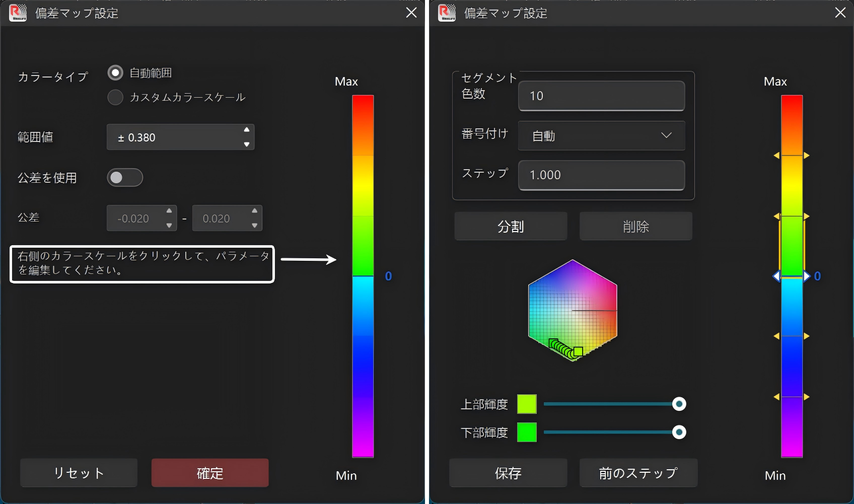
Task: Click the リセット button
Action: coord(79,473)
